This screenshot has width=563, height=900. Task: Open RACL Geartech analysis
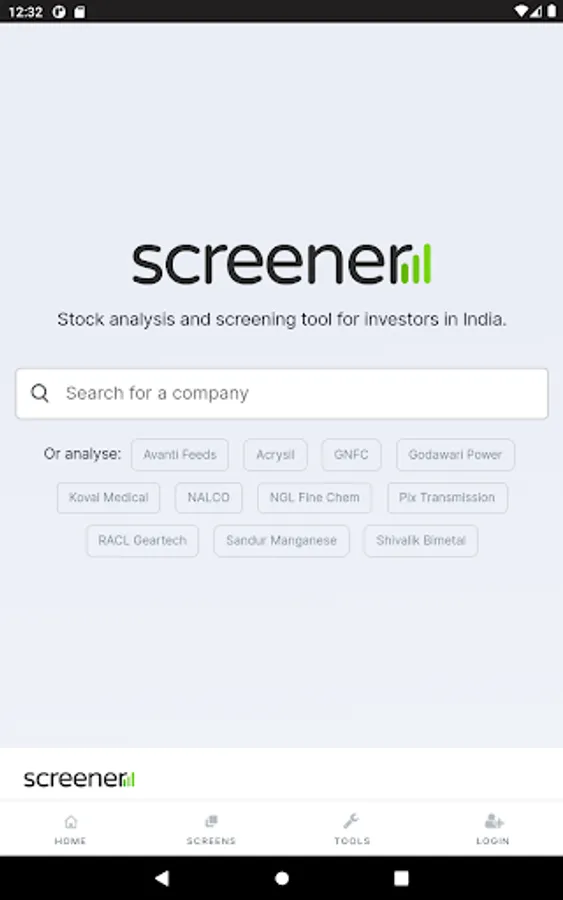pos(142,541)
